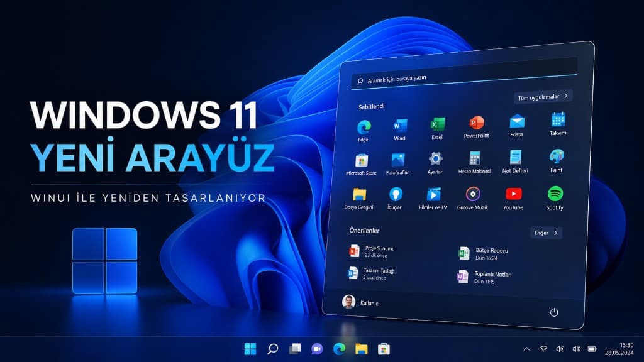Open Edge from pinned apps
This screenshot has height=362, width=644.
coord(364,131)
